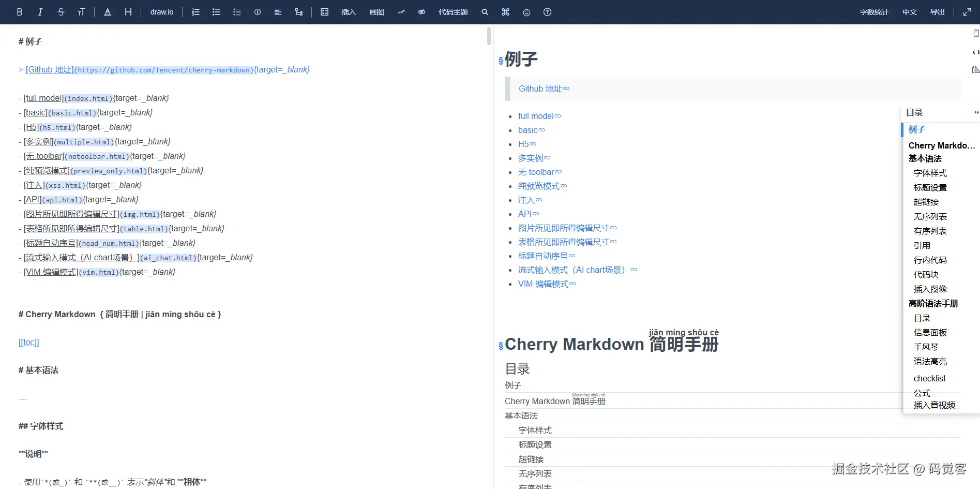Open the text alignment tool

click(278, 12)
